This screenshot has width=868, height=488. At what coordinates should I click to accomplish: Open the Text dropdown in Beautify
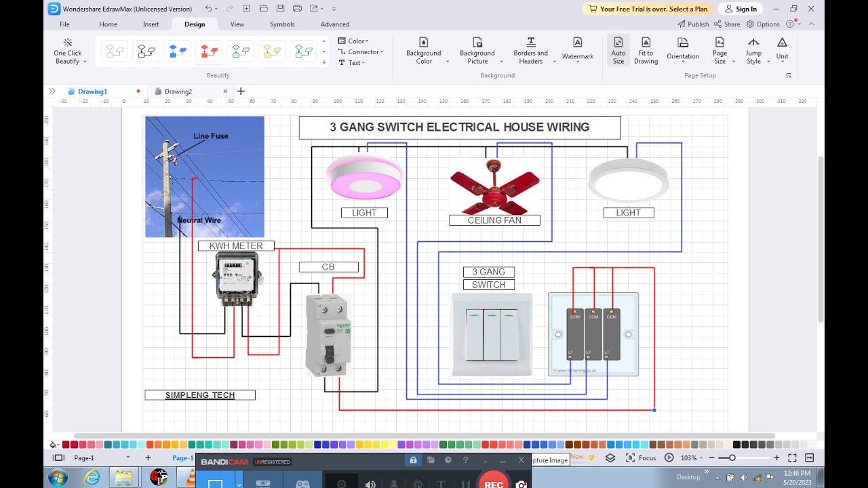click(x=351, y=62)
